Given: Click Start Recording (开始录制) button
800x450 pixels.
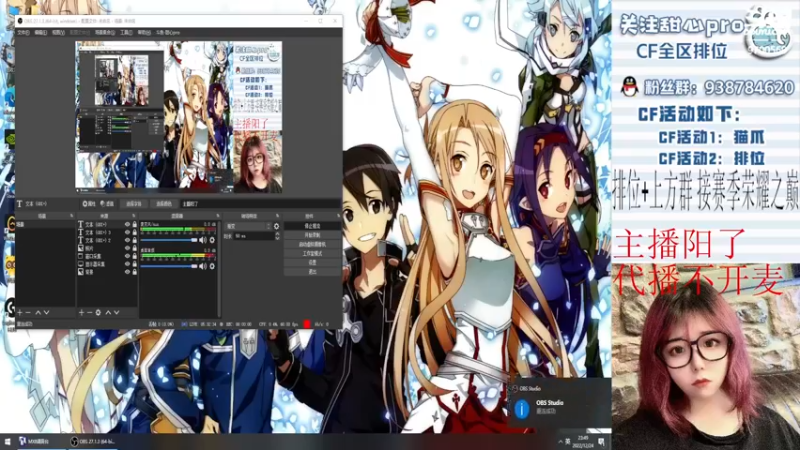Looking at the screenshot, I should coord(312,235).
